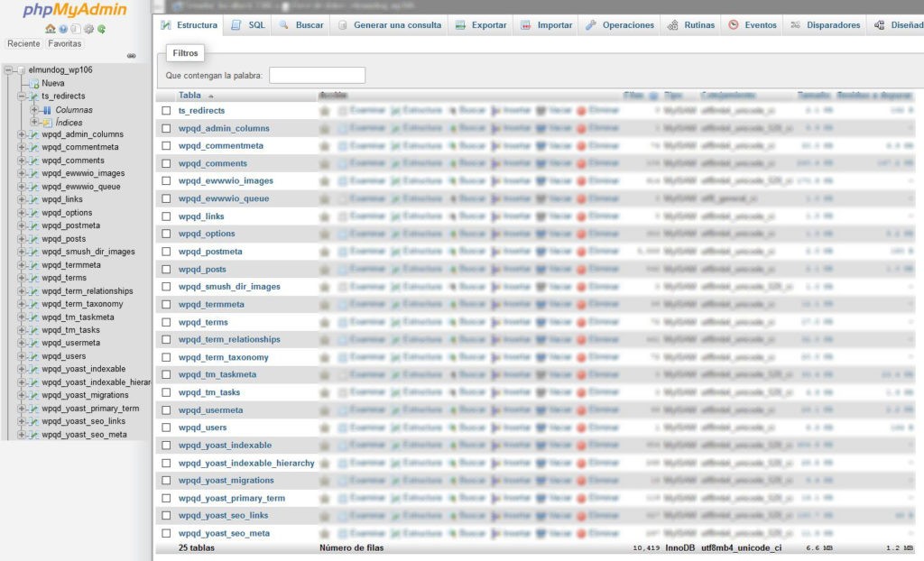
Task: Click the database icon beside elmundog_wp106
Action: click(22, 70)
